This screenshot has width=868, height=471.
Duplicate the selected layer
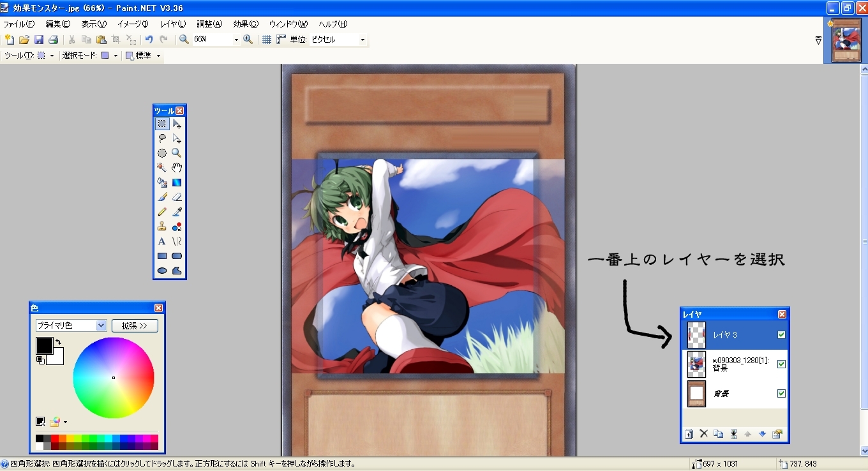[719, 434]
